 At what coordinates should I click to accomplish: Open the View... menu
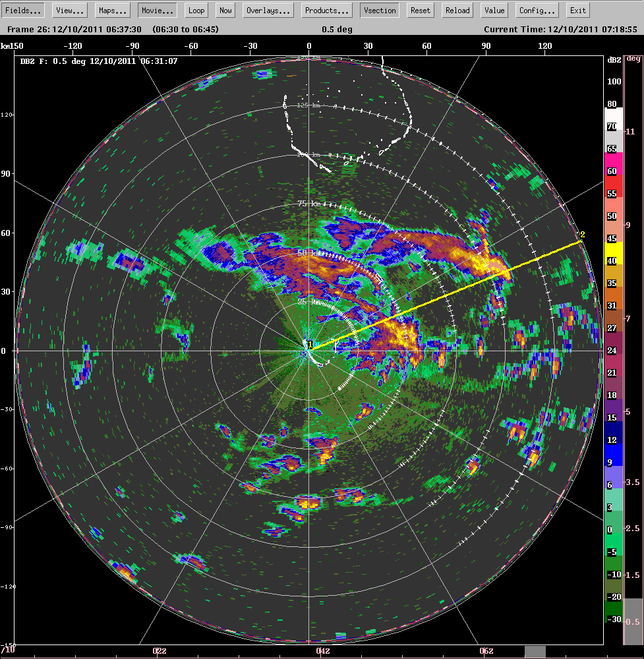coord(69,11)
